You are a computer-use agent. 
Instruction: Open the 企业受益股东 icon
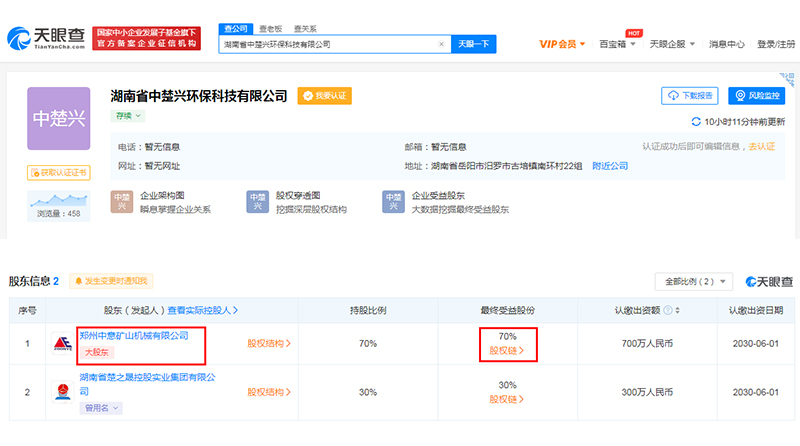pos(393,202)
